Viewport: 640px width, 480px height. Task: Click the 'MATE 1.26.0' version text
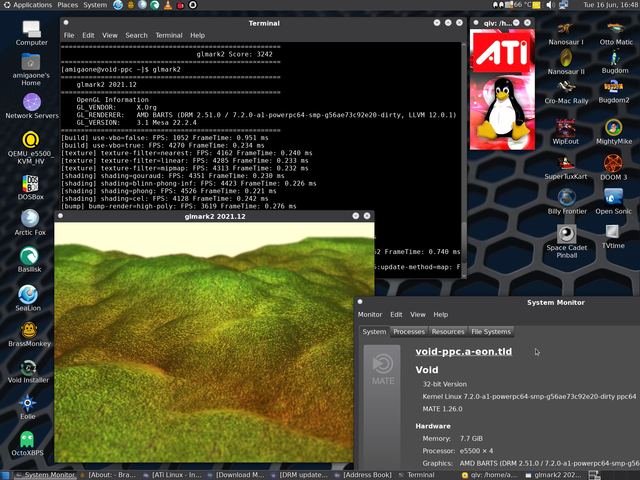(442, 409)
